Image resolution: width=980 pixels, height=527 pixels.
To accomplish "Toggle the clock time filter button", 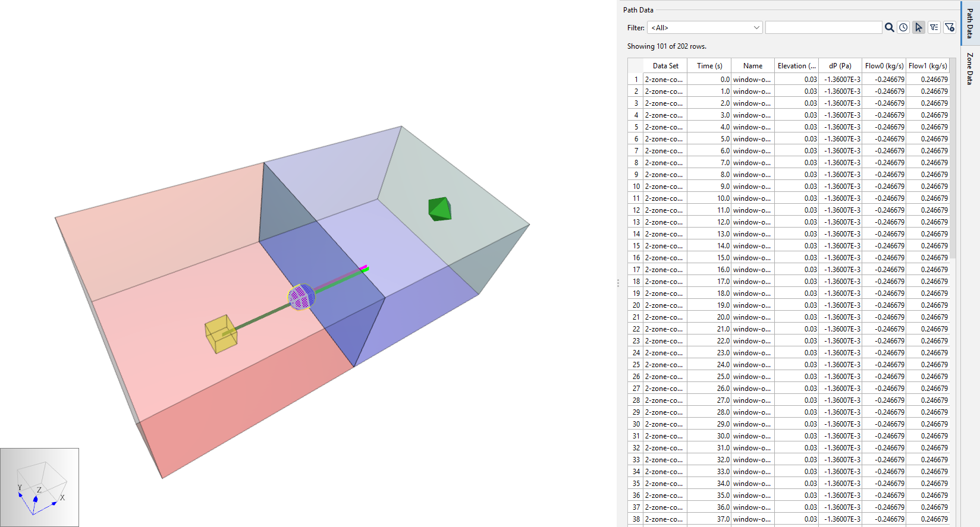I will click(903, 27).
